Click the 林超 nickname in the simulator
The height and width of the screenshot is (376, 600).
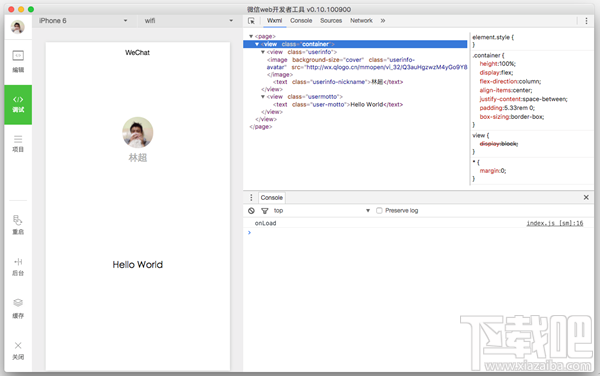(138, 158)
